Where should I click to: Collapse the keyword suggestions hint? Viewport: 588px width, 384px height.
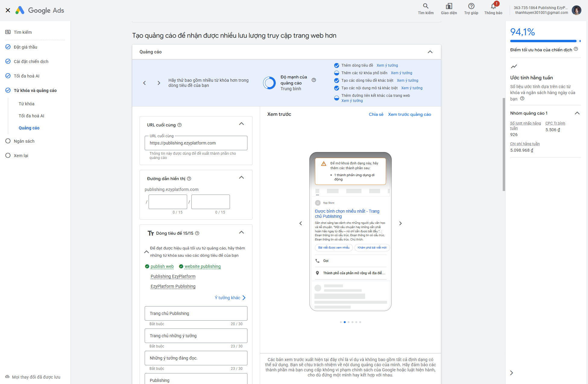146,252
